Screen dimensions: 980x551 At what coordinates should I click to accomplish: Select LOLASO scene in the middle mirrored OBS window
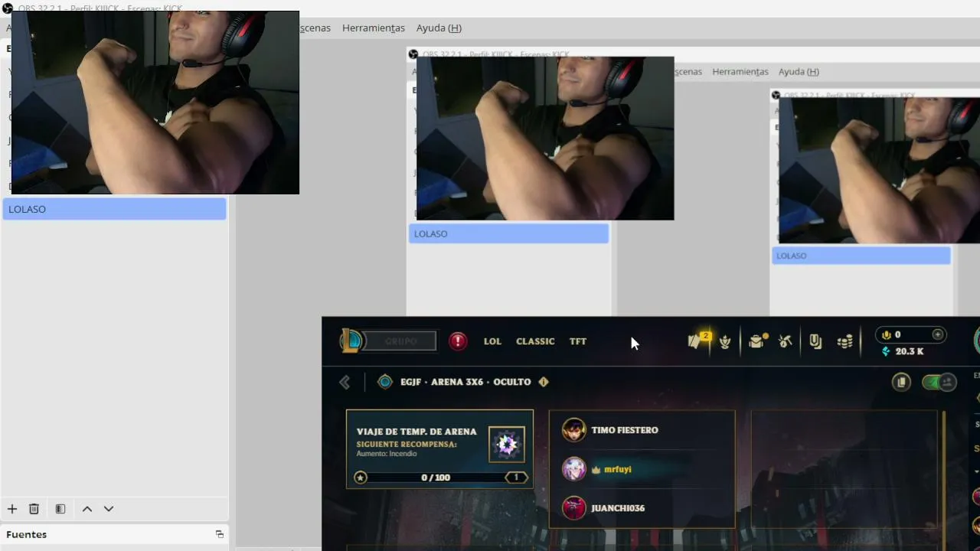[x=508, y=233]
